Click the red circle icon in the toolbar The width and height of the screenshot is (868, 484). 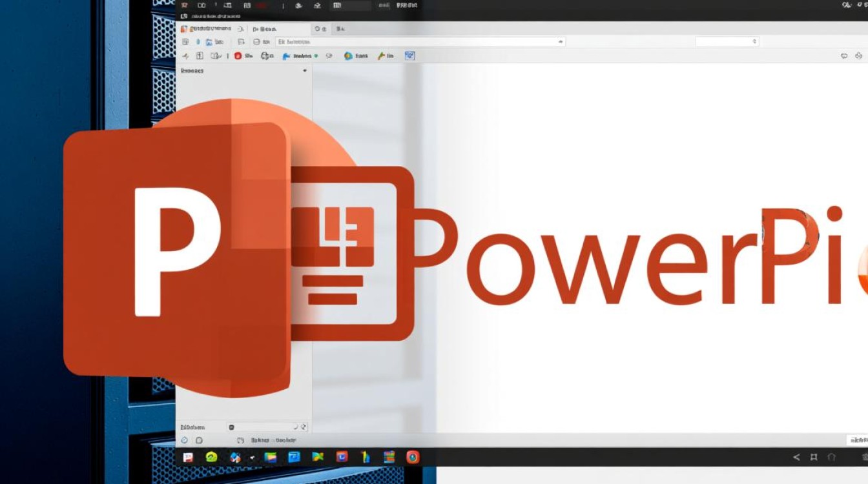(238, 56)
